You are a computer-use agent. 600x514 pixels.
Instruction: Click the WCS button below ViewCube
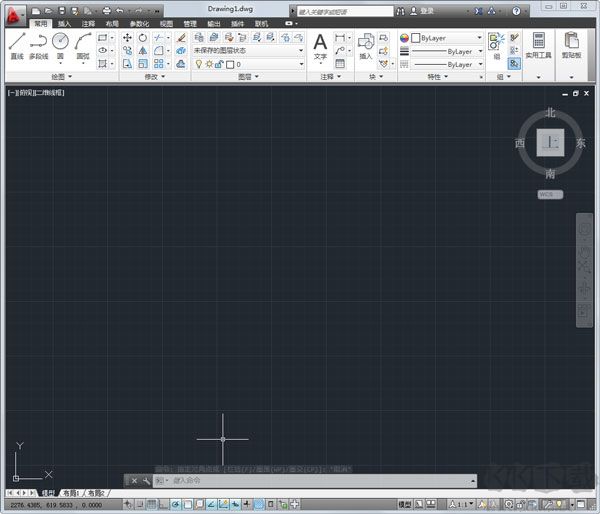[x=550, y=194]
